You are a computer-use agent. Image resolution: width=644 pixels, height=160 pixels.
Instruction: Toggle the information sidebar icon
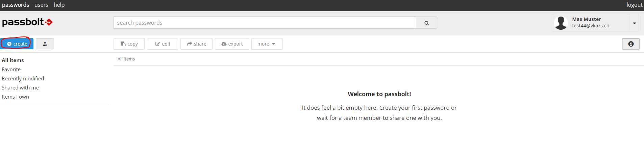[630, 44]
